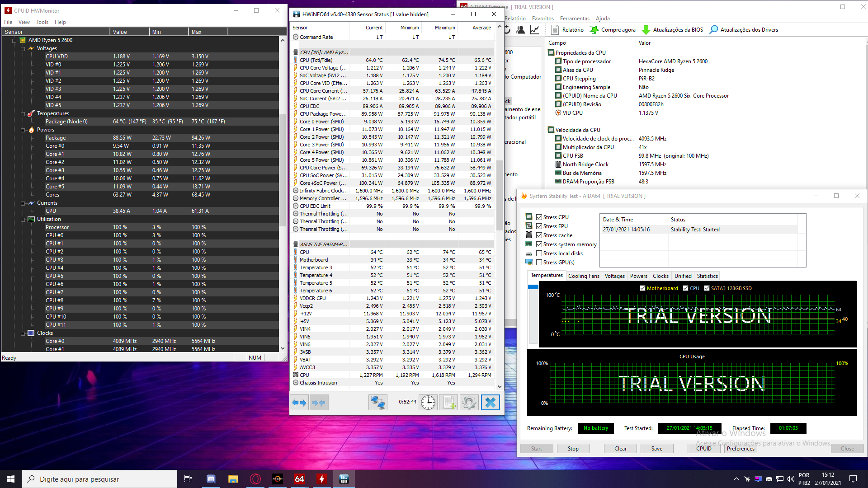The image size is (868, 488).
Task: Click temperature graph scale slider
Action: 533,287
